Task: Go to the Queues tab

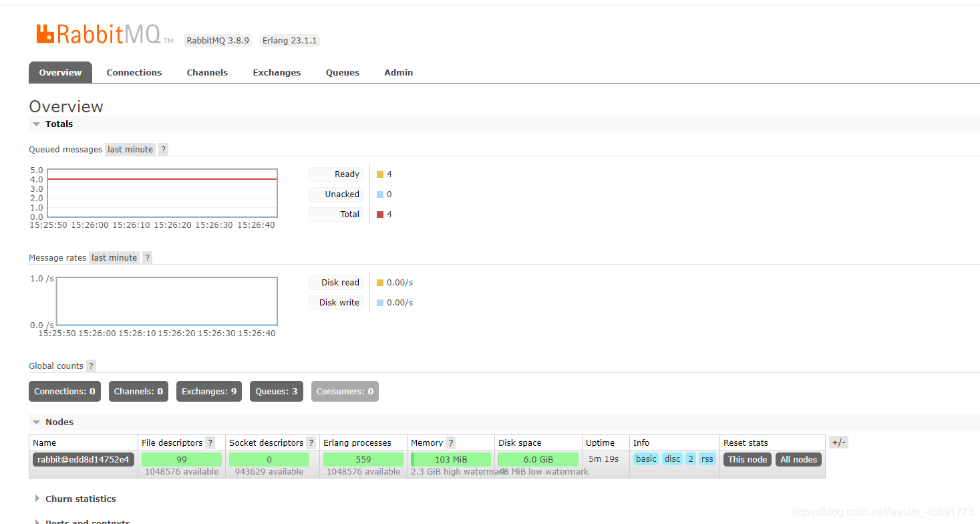Action: coord(343,72)
